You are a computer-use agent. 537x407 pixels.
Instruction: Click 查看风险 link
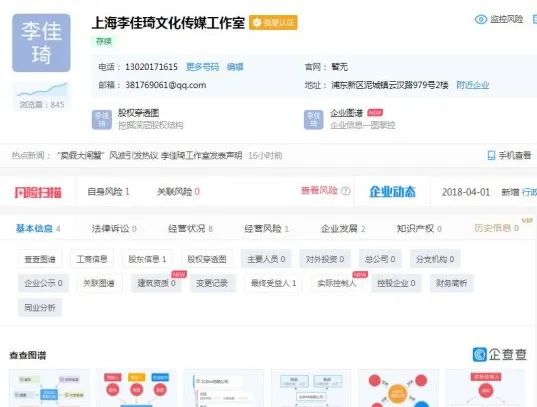(x=319, y=190)
